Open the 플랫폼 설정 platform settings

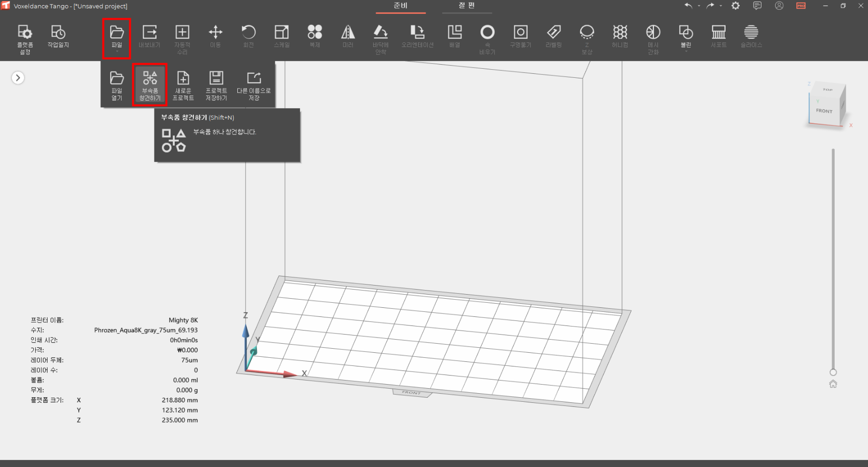pyautogui.click(x=25, y=37)
